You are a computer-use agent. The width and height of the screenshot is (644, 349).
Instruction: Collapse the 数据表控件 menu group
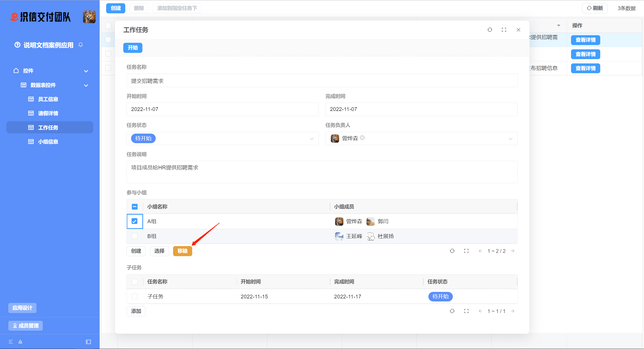pyautogui.click(x=86, y=85)
